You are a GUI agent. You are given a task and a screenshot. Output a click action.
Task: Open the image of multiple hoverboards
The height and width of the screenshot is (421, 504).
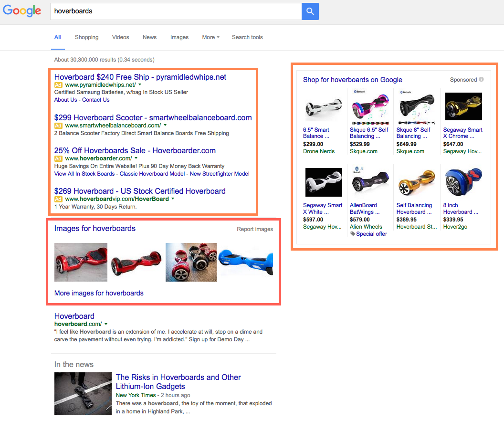[191, 262]
